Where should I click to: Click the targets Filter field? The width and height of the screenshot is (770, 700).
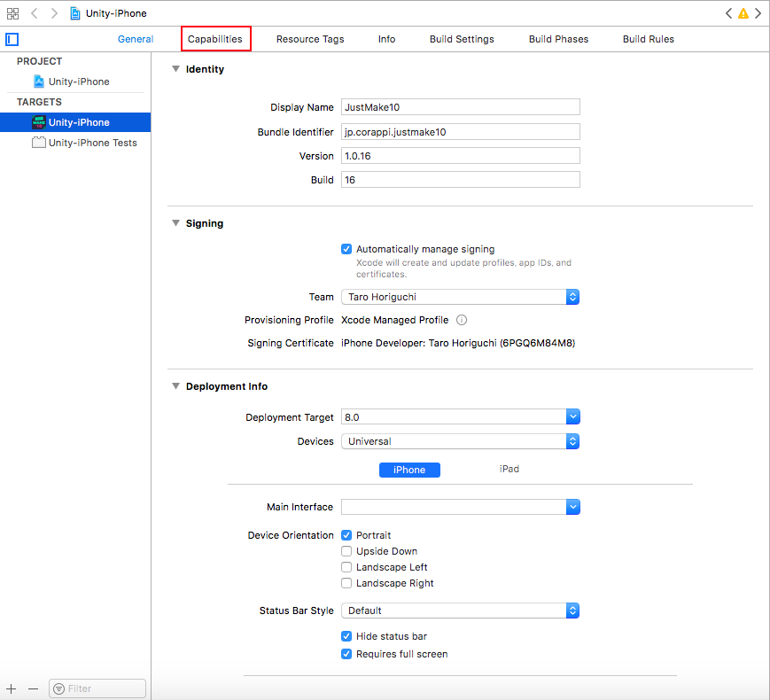click(97, 688)
